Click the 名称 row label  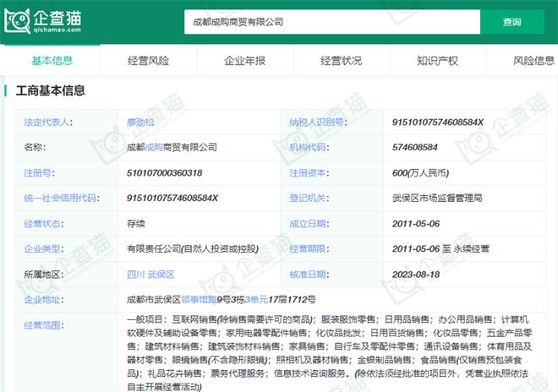tap(35, 147)
